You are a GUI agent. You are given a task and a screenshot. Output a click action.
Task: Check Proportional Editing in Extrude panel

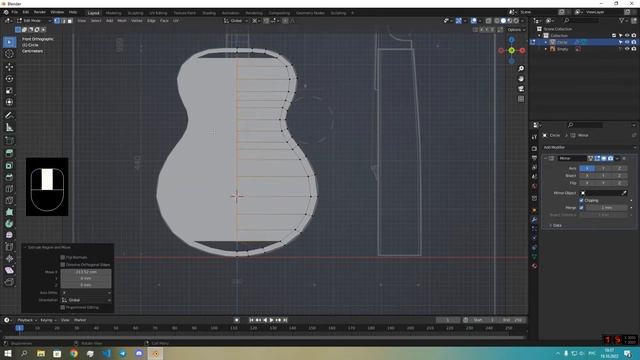click(63, 307)
